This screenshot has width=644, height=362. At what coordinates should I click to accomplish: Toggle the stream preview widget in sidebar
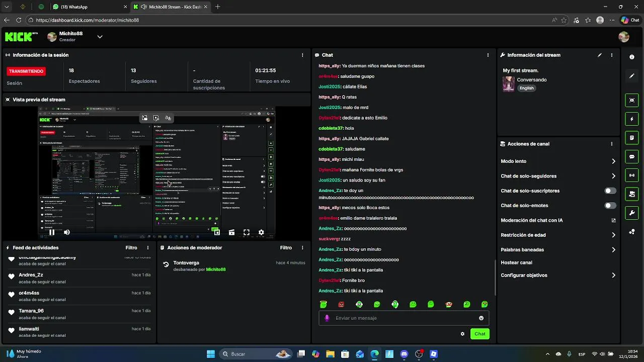(x=632, y=101)
